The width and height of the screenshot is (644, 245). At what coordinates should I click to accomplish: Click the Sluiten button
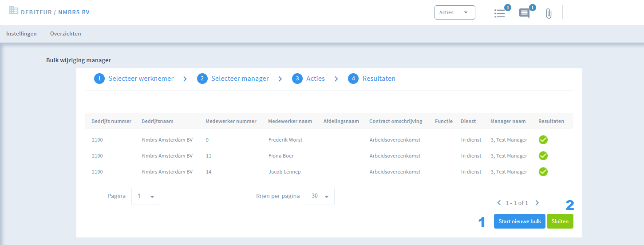tap(560, 221)
